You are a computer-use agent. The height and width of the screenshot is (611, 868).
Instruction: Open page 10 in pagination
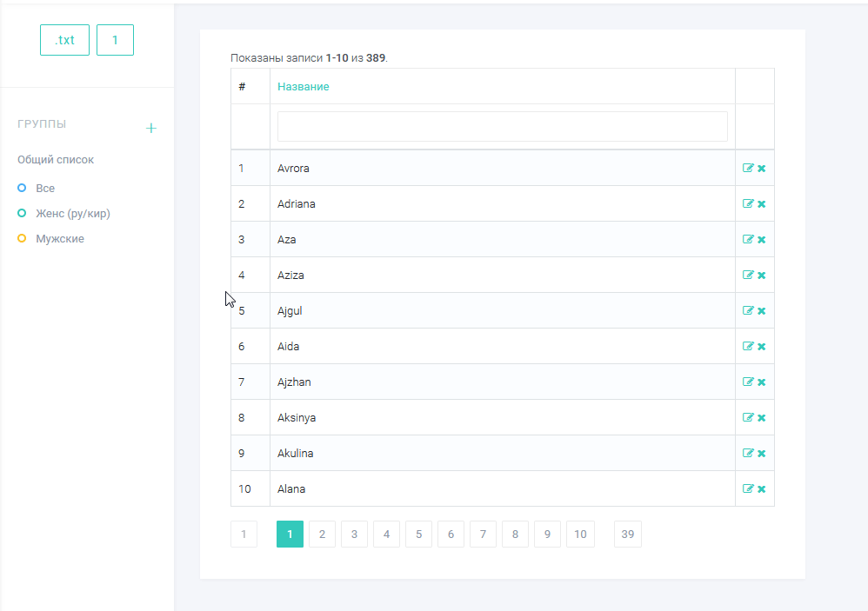click(580, 535)
